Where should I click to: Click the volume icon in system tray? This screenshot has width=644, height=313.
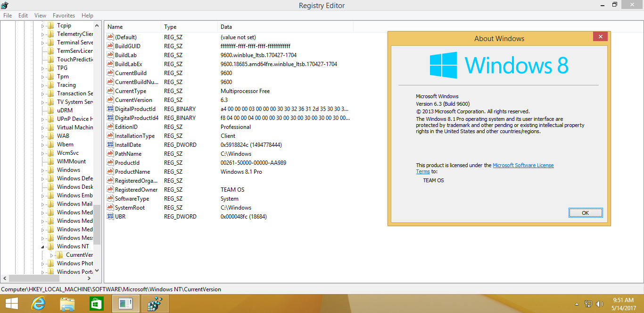tap(600, 304)
